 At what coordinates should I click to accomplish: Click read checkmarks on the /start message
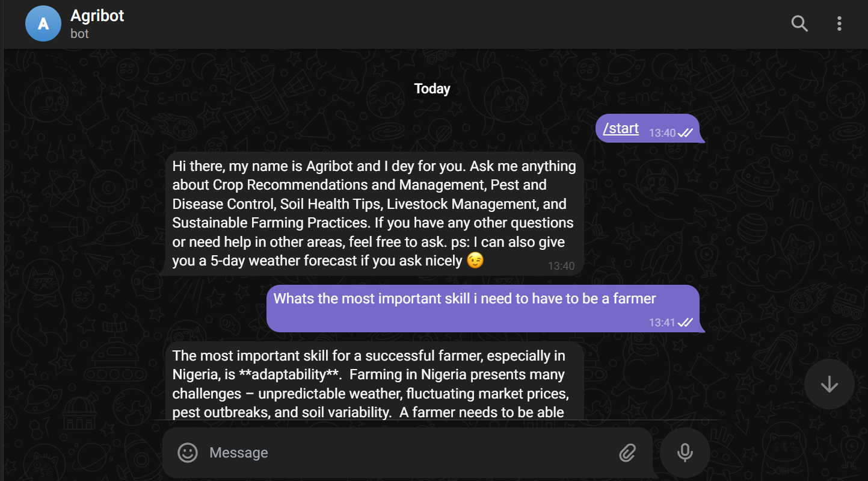[685, 133]
